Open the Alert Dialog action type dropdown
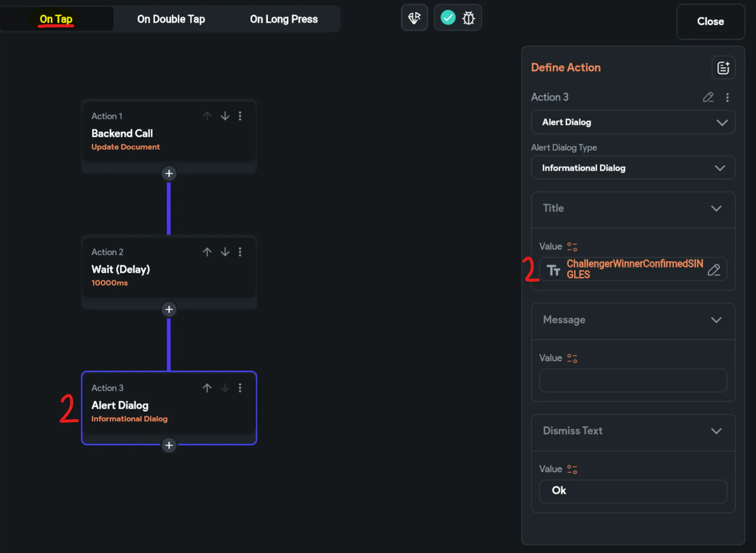The height and width of the screenshot is (553, 756). (x=633, y=122)
